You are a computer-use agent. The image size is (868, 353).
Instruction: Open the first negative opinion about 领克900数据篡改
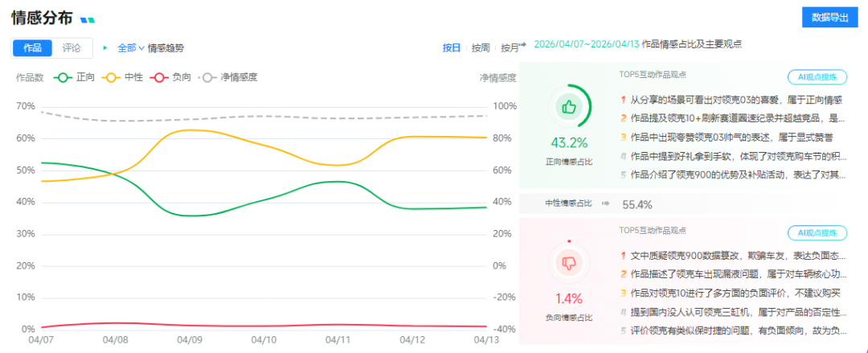(x=735, y=256)
